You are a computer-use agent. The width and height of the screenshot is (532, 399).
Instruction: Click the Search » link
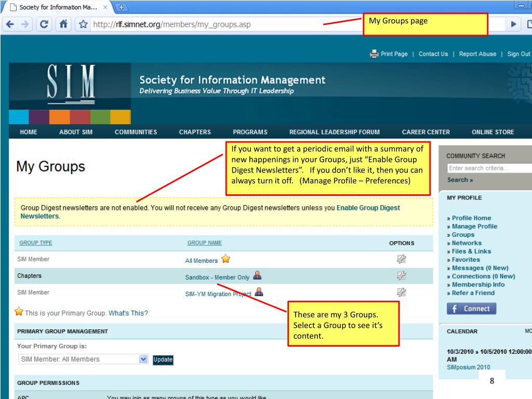460,180
